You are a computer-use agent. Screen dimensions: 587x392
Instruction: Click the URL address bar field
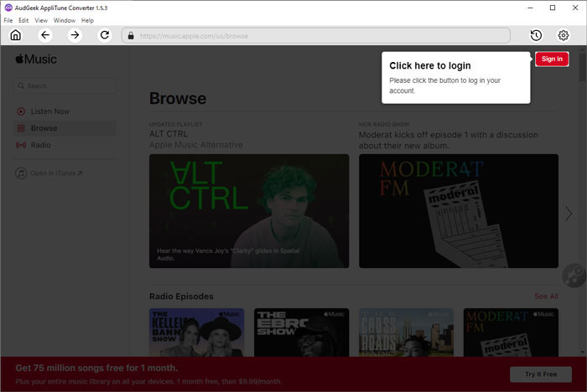pyautogui.click(x=316, y=35)
